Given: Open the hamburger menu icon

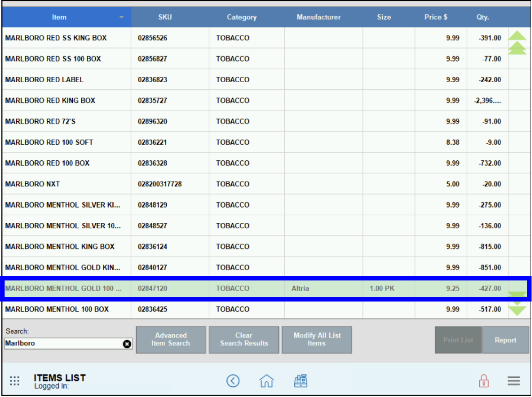Looking at the screenshot, I should click(x=514, y=381).
